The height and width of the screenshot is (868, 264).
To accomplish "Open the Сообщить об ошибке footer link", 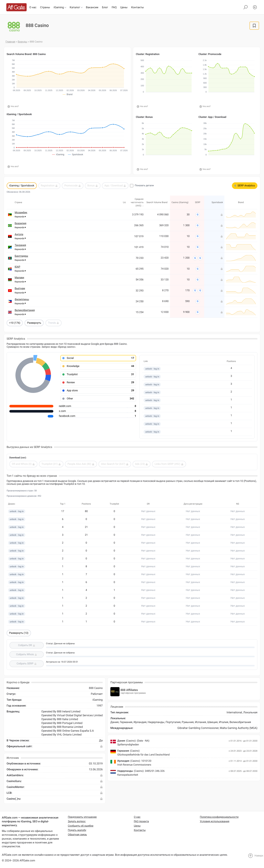I will coord(81,825).
